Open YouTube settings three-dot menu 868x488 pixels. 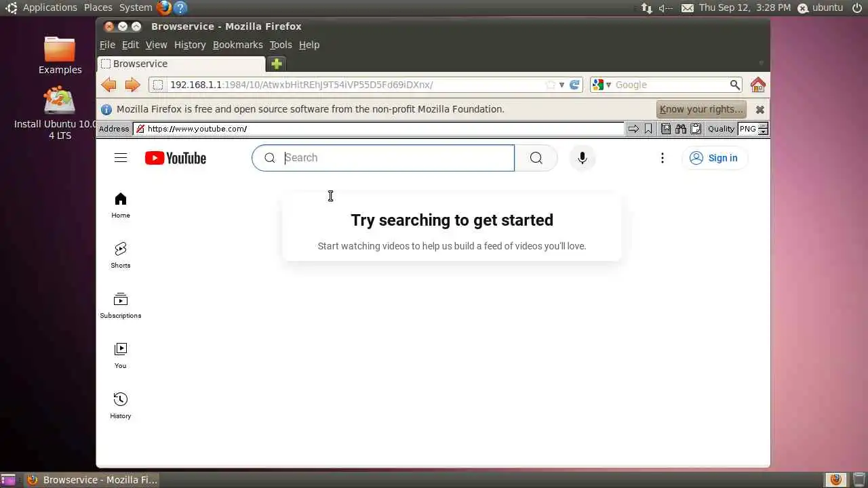pos(663,158)
